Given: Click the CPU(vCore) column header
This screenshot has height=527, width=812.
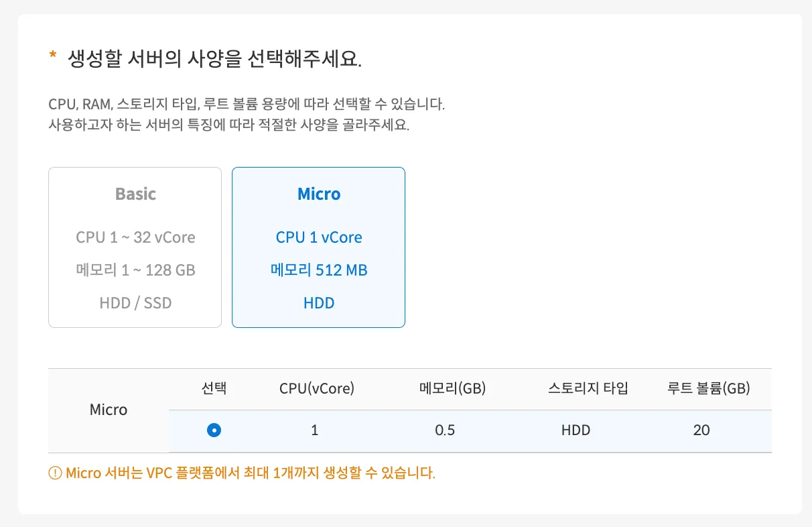Looking at the screenshot, I should point(316,388).
